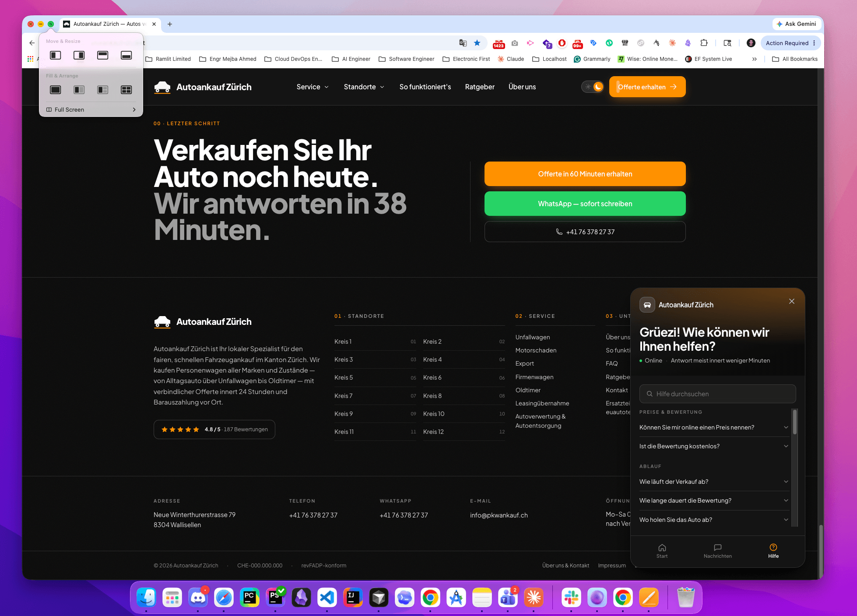Click the search magnifier in Hilfe durchsuchen

[650, 394]
